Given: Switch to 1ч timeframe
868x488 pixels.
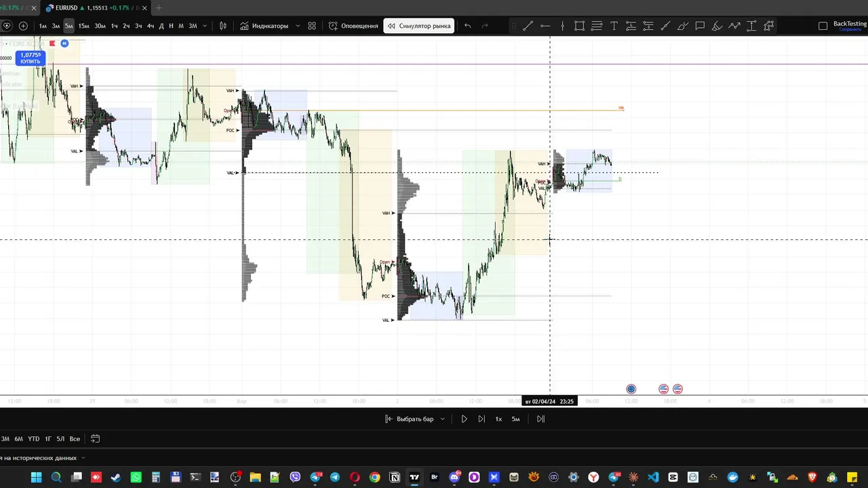Looking at the screenshot, I should coord(114,26).
